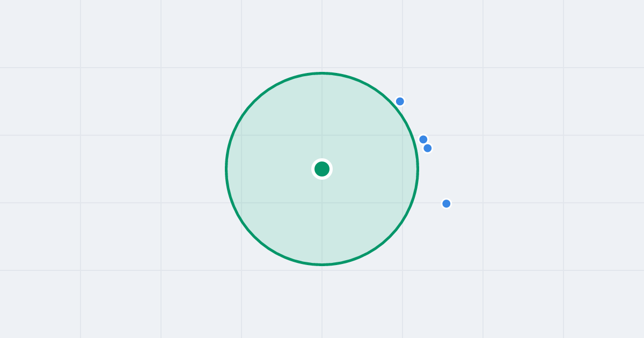This screenshot has width=644, height=338.
Task: Pick the blue point nearest the circle's top-right edge
Action: pyautogui.click(x=400, y=101)
